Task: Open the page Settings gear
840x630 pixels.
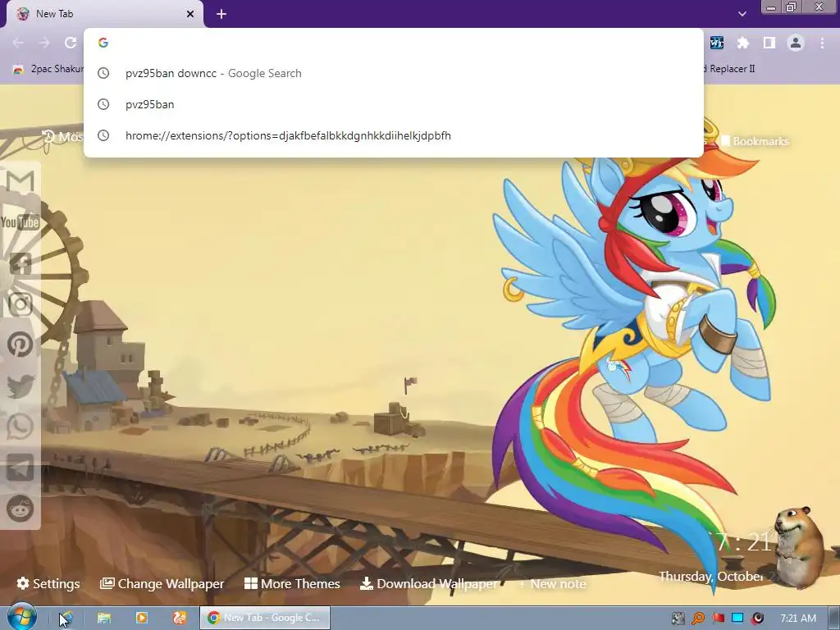Action: pos(48,584)
